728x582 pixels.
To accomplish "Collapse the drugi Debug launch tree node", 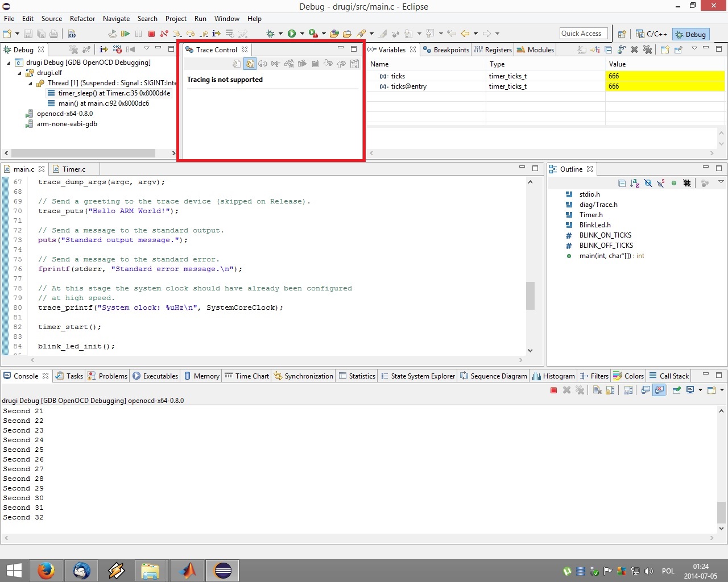I will click(x=9, y=63).
